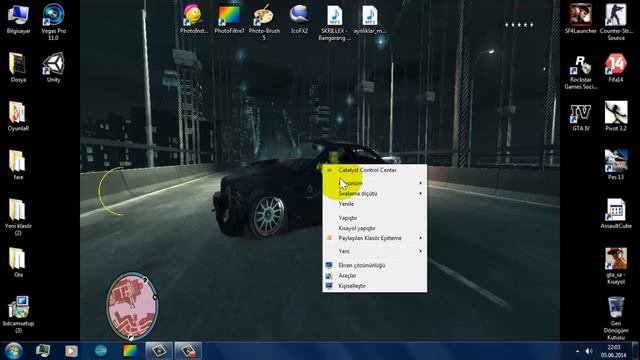Viewport: 640px width, 360px height.
Task: Open Rockstar Games Social Club shortcut
Action: 581,71
